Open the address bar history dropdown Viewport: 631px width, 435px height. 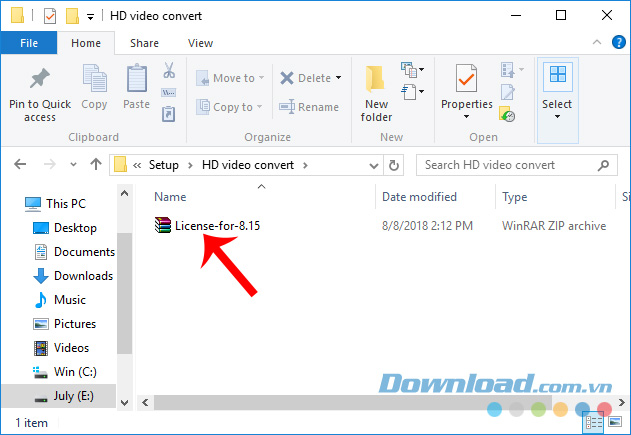374,165
